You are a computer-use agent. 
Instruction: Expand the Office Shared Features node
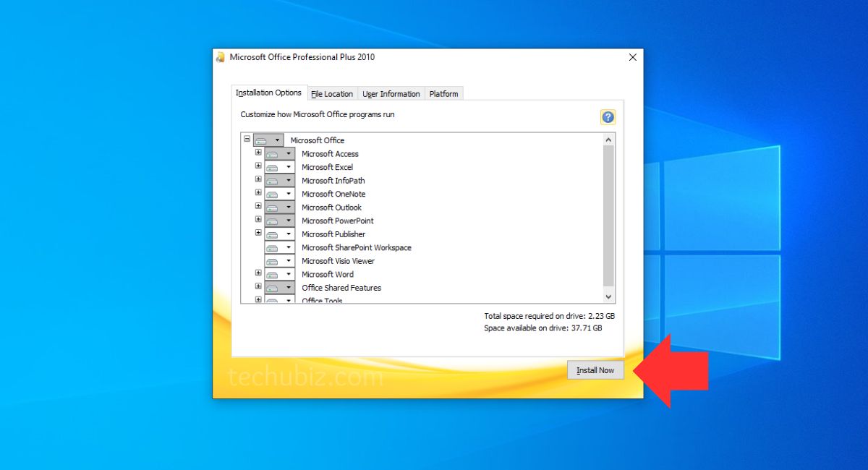(x=258, y=286)
